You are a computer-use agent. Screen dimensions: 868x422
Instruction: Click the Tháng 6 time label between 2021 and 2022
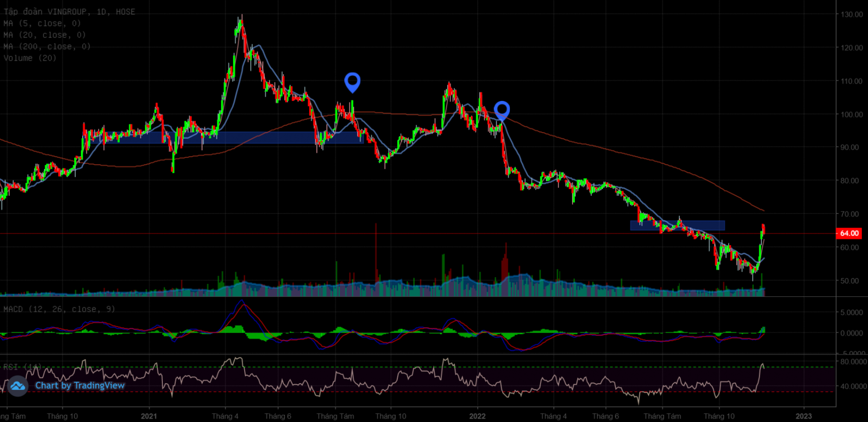tap(278, 416)
